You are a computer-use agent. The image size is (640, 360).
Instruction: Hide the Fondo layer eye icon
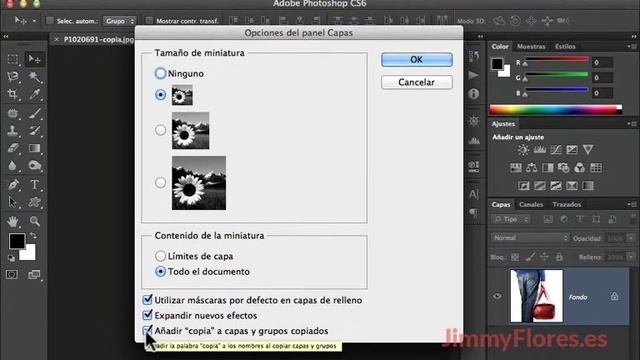click(497, 296)
